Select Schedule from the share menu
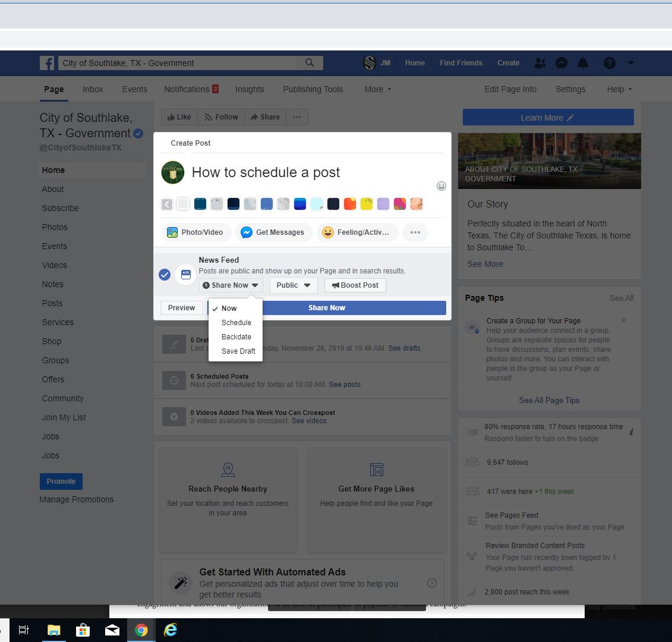Viewport: 672px width, 642px height. pos(235,323)
